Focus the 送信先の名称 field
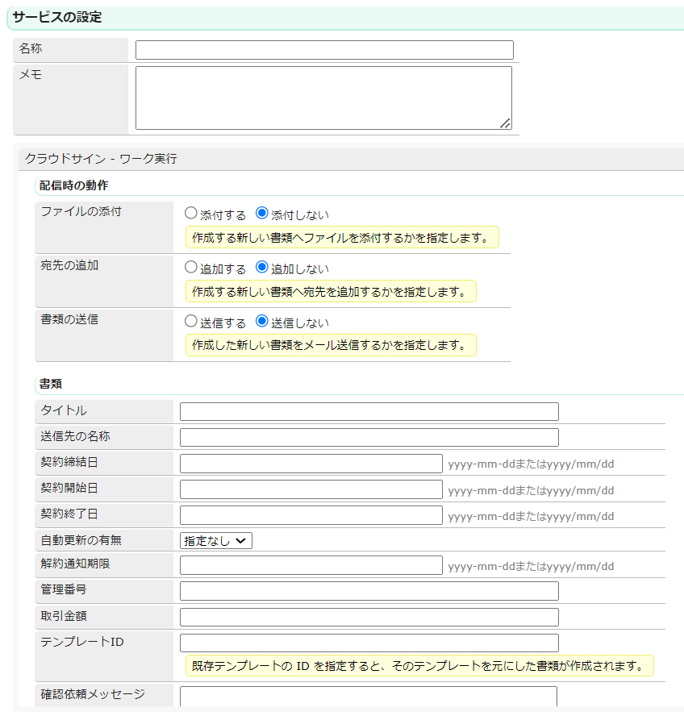This screenshot has width=684, height=720. 369,437
